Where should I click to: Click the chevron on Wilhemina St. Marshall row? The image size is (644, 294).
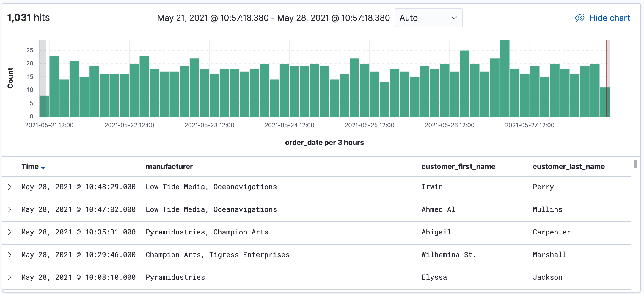coord(10,255)
